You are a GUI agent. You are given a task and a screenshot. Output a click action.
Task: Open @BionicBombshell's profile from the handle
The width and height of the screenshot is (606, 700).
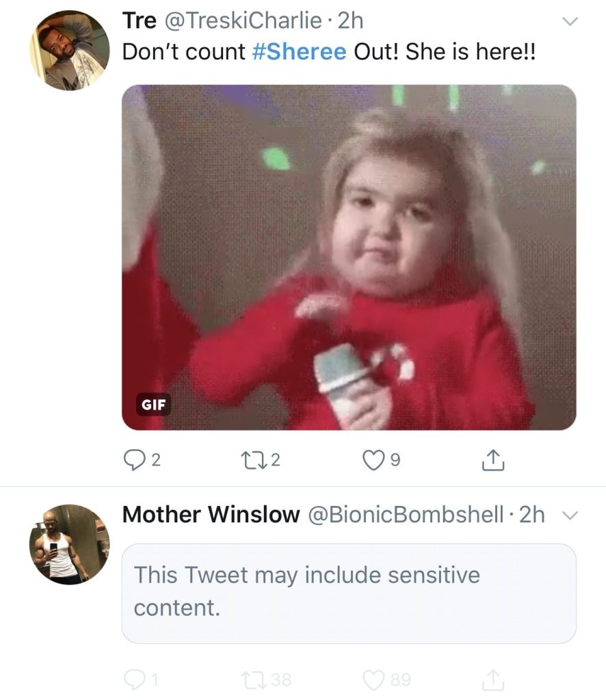(x=406, y=514)
